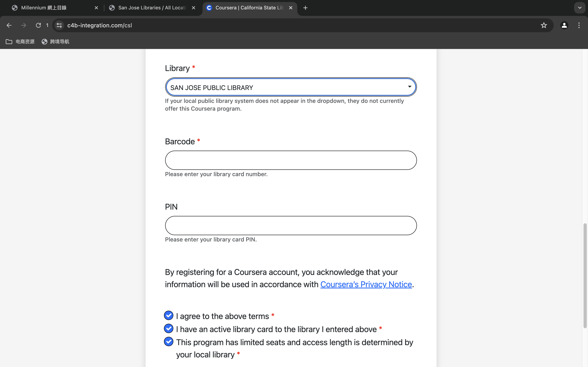Viewport: 588px width, 367px height.
Task: Open the tab search chevron button
Action: [580, 8]
